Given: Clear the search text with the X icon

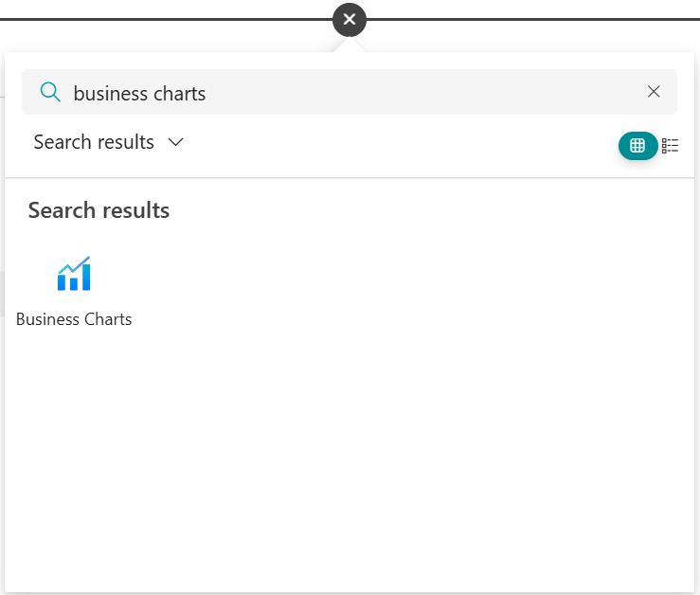Looking at the screenshot, I should [x=654, y=92].
